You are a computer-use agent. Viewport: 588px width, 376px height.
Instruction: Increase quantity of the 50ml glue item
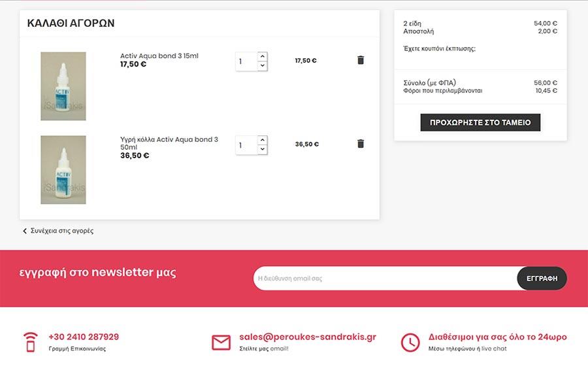263,140
